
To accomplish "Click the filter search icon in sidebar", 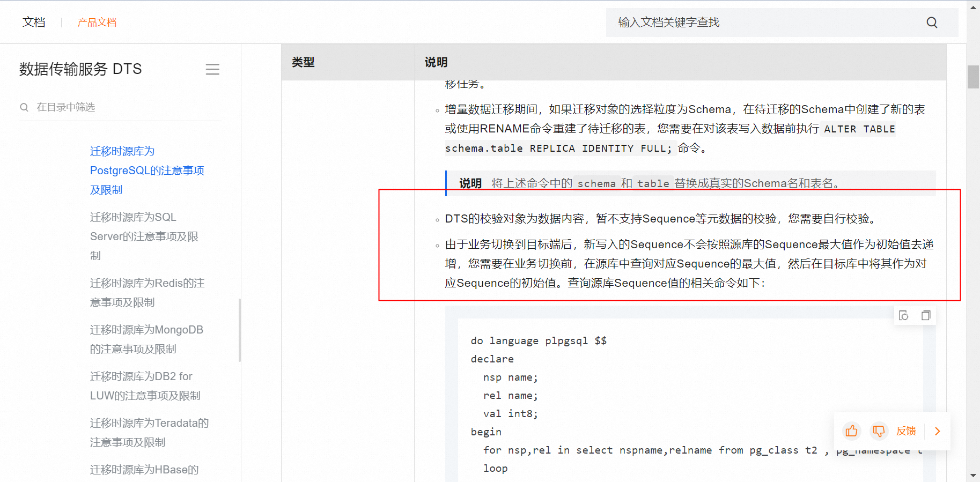I will pyautogui.click(x=24, y=107).
